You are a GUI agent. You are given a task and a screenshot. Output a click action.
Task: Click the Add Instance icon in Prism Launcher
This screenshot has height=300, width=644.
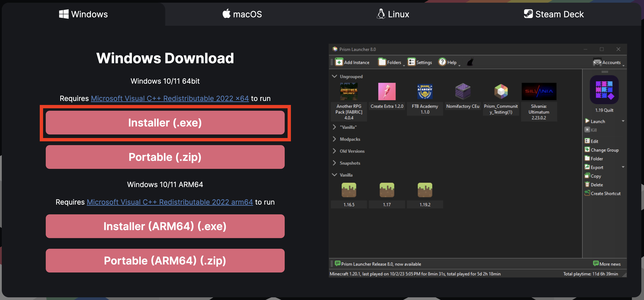tap(339, 62)
